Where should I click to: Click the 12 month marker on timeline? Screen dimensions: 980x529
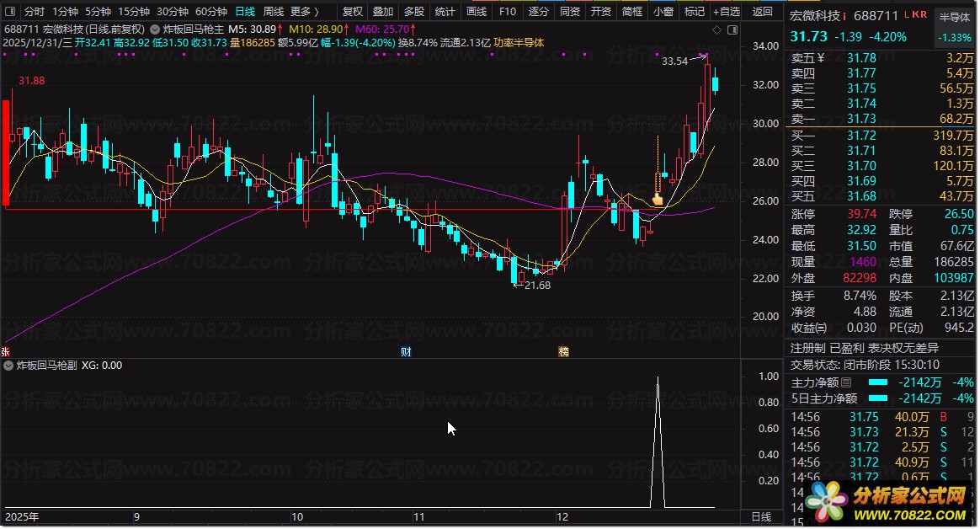click(x=562, y=517)
